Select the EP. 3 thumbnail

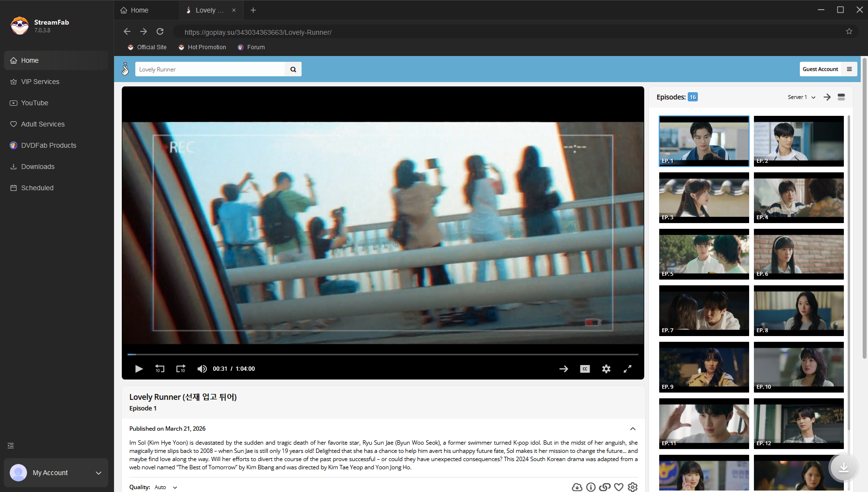click(704, 197)
